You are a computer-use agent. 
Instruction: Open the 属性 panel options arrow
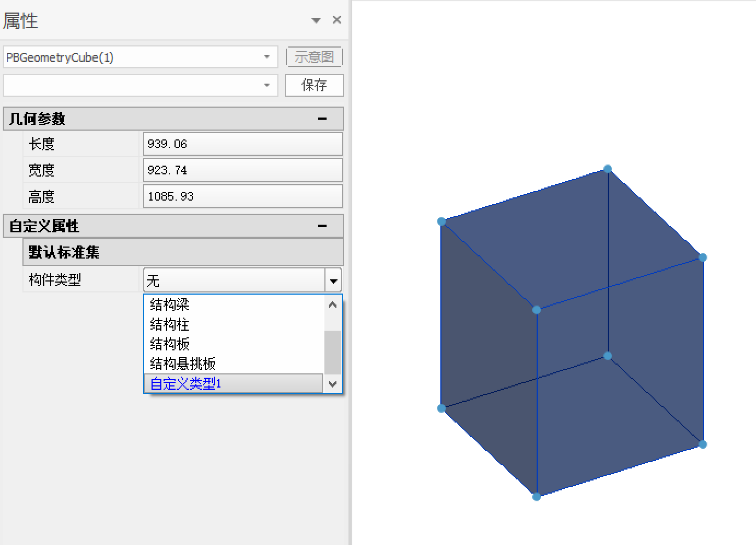[316, 21]
